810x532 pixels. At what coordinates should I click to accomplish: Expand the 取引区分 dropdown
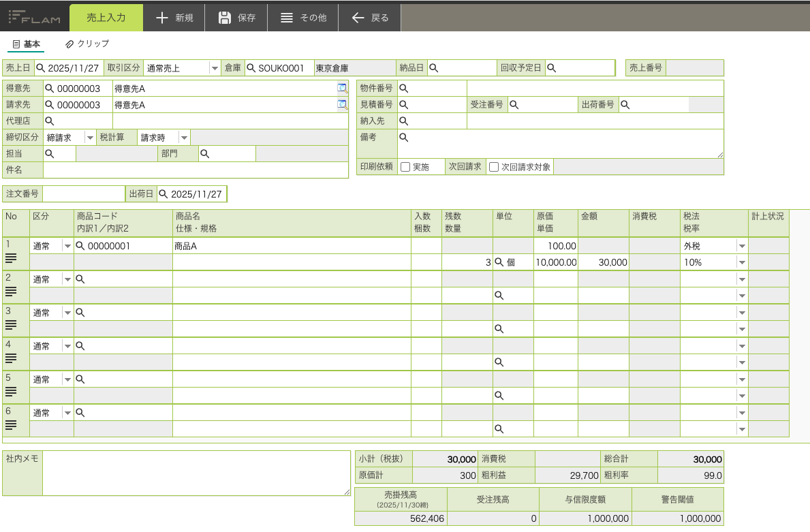click(x=215, y=68)
